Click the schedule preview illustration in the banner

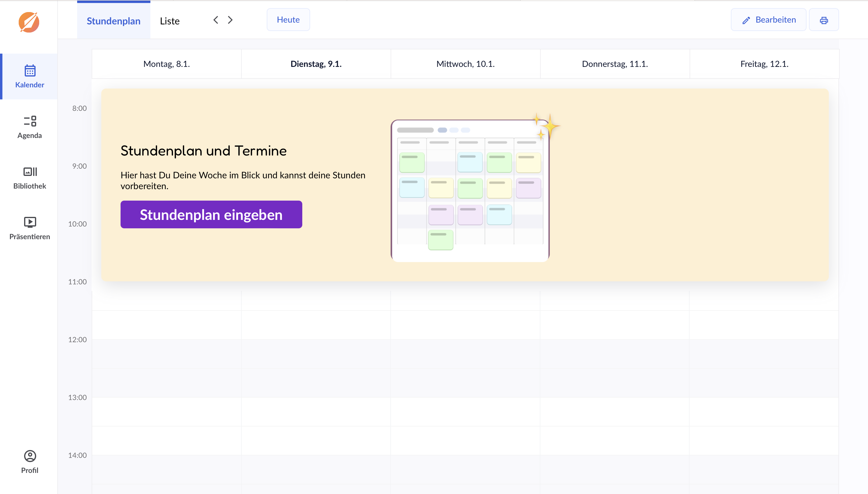470,190
